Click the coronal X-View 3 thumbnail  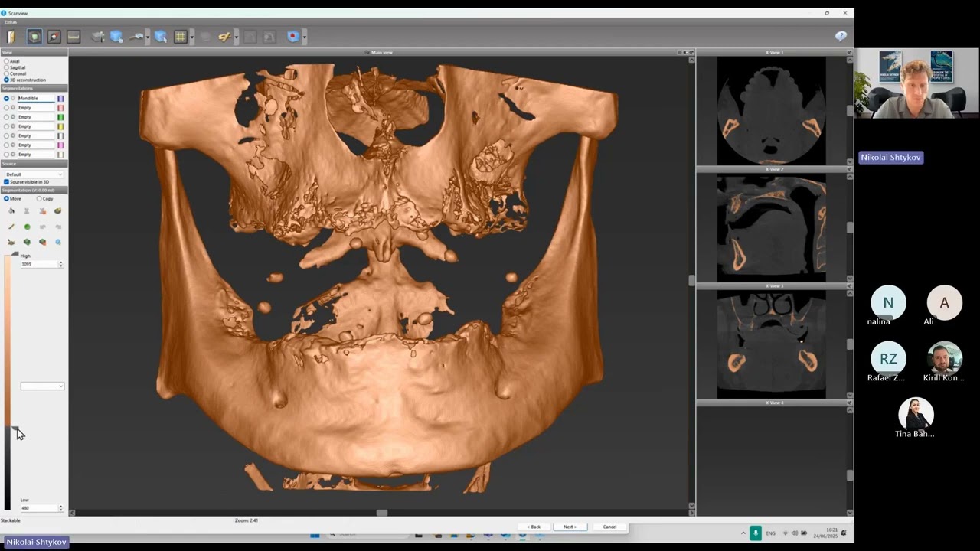(771, 344)
